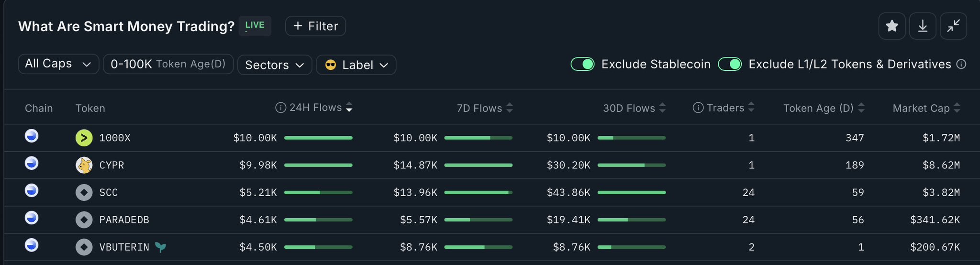
Task: Click the + Filter button
Action: (315, 26)
